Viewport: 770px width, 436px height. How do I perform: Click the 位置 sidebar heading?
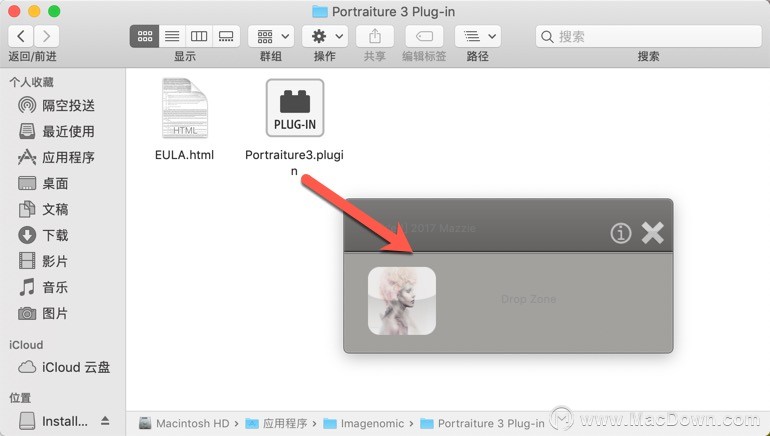tap(20, 398)
